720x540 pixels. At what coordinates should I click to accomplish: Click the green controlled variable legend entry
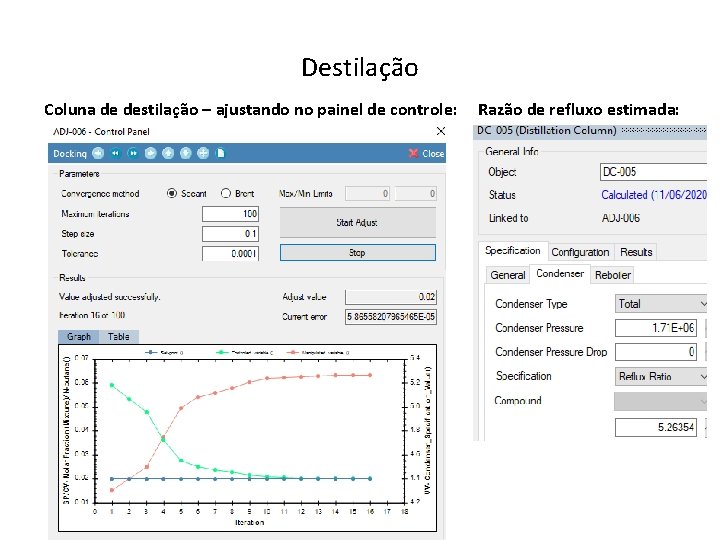pos(245,353)
